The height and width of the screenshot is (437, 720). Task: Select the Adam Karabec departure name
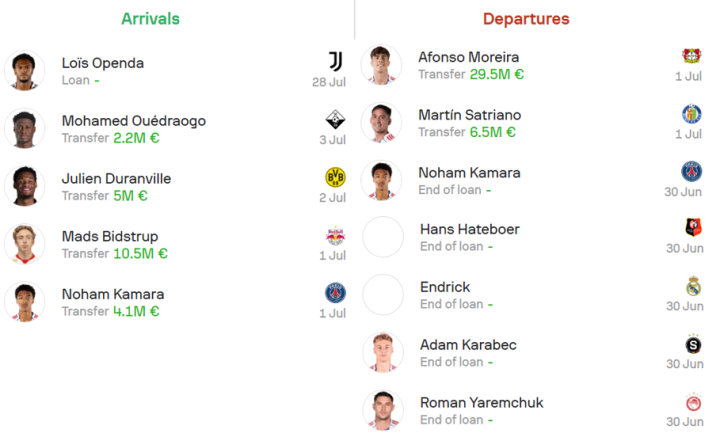(468, 345)
